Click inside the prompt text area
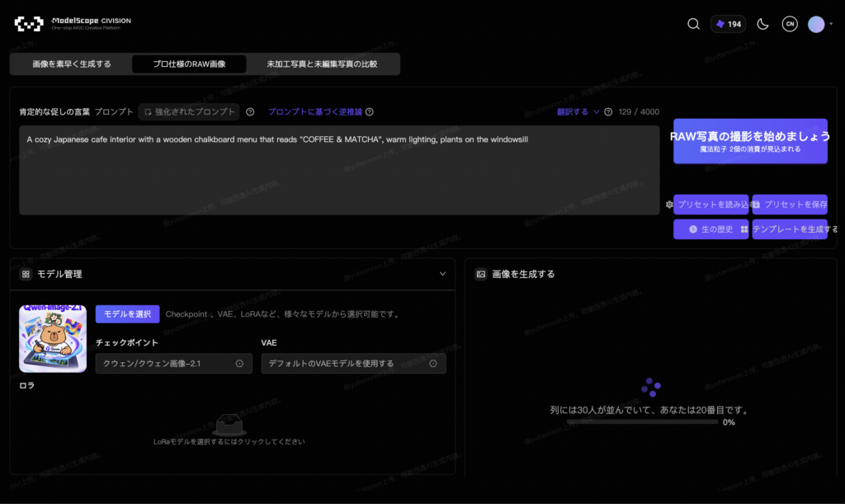This screenshot has height=504, width=845. pyautogui.click(x=339, y=170)
